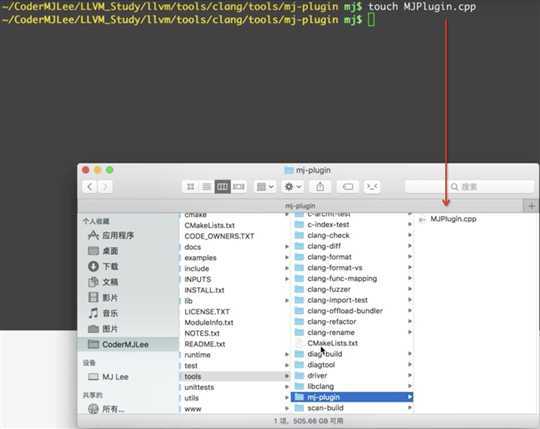This screenshot has width=540, height=429.
Task: Select ModuleInfo.txt file
Action: click(x=209, y=323)
